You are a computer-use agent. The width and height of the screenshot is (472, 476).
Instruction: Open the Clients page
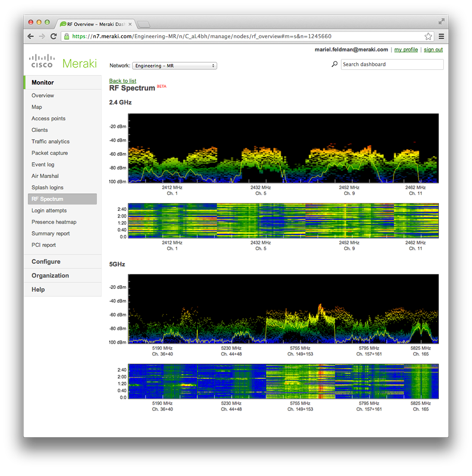pos(40,130)
